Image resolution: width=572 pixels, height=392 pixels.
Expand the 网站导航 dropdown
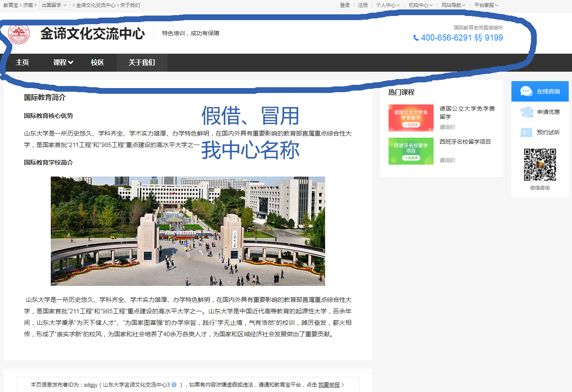click(453, 5)
